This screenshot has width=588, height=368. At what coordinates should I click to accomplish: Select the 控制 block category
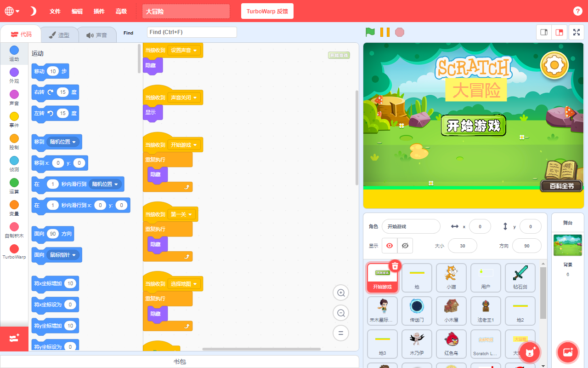coord(14,142)
